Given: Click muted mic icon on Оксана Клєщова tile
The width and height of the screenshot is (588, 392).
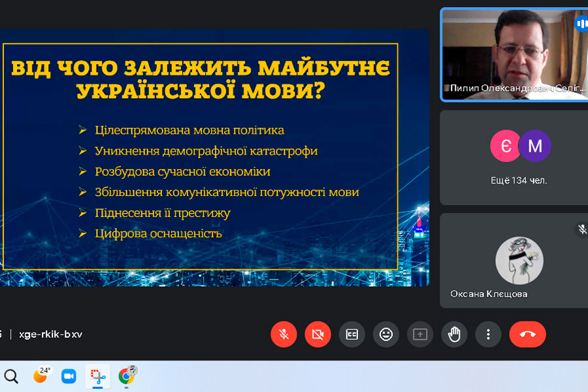Looking at the screenshot, I should (x=582, y=229).
